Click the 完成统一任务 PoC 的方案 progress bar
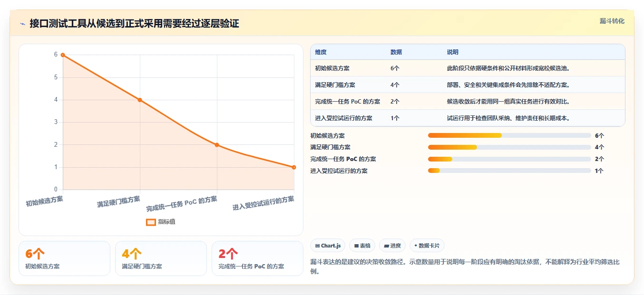The height and width of the screenshot is (295, 644). (x=509, y=159)
